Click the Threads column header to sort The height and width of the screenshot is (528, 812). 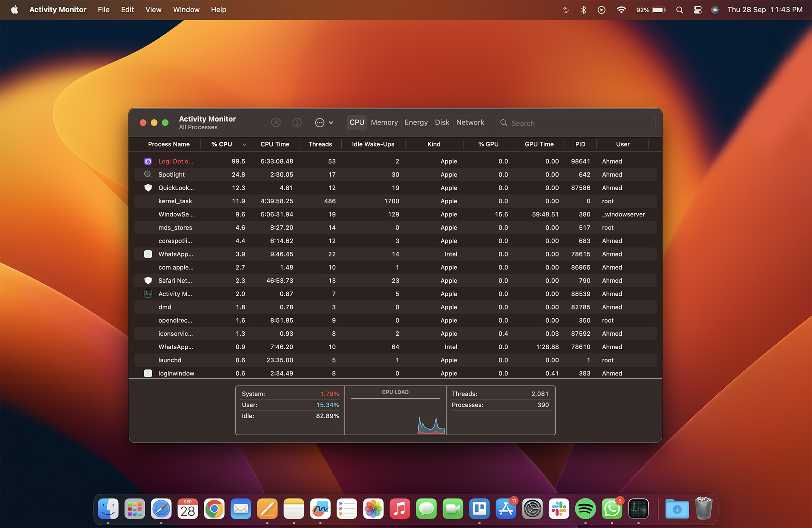coord(320,144)
